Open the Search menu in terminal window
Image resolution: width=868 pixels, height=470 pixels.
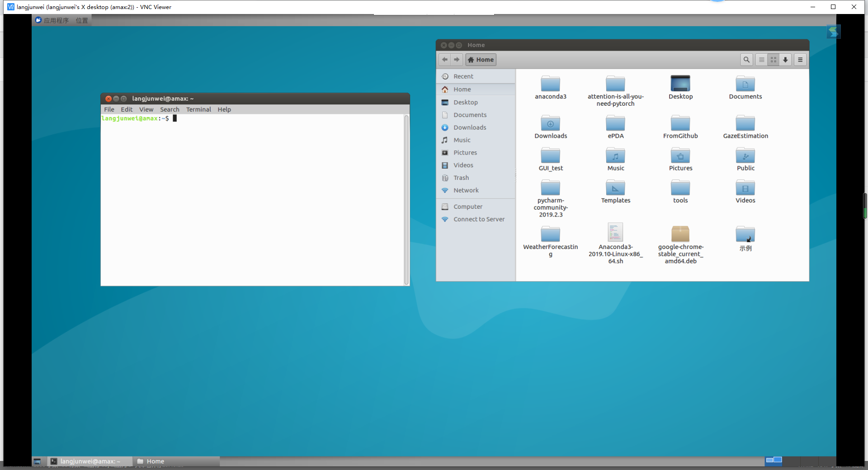[x=170, y=109]
